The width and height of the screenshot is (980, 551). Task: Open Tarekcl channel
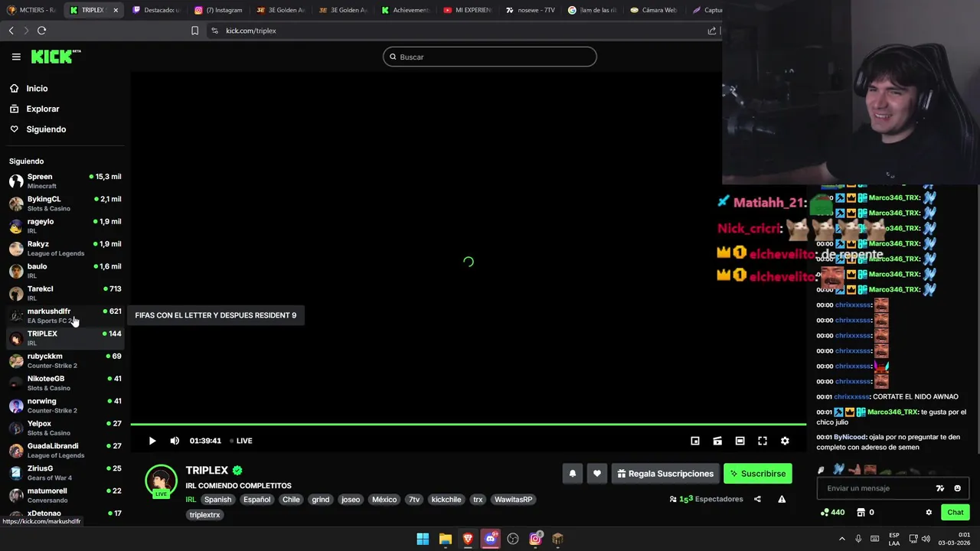click(x=65, y=293)
